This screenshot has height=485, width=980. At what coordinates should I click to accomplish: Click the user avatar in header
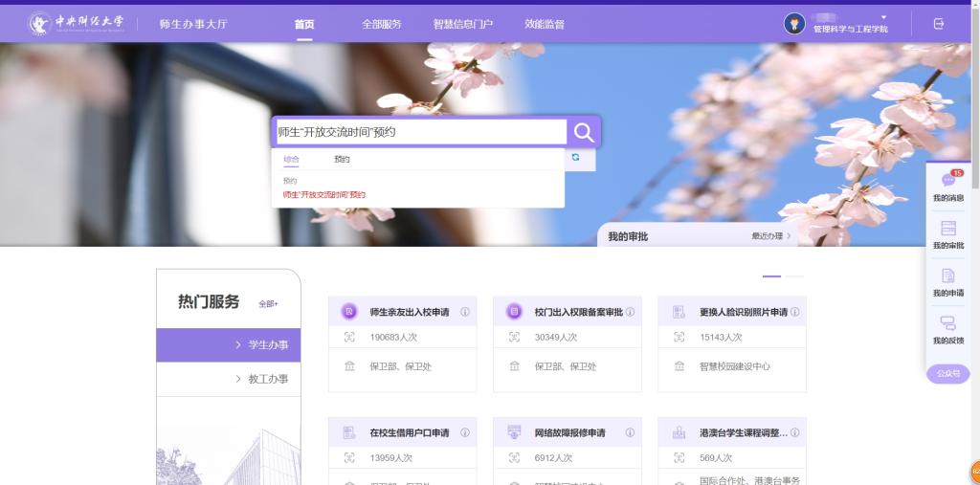coord(793,24)
